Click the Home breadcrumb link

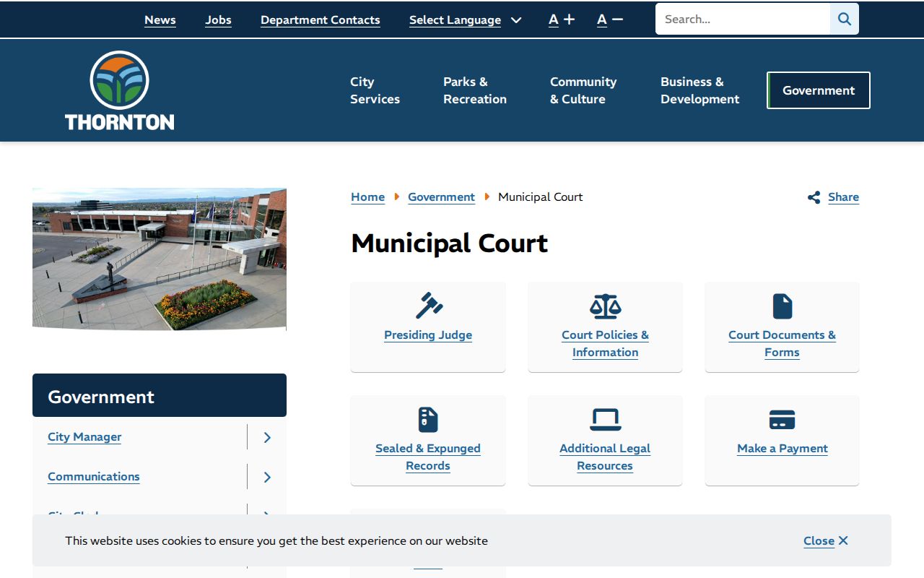pyautogui.click(x=367, y=197)
